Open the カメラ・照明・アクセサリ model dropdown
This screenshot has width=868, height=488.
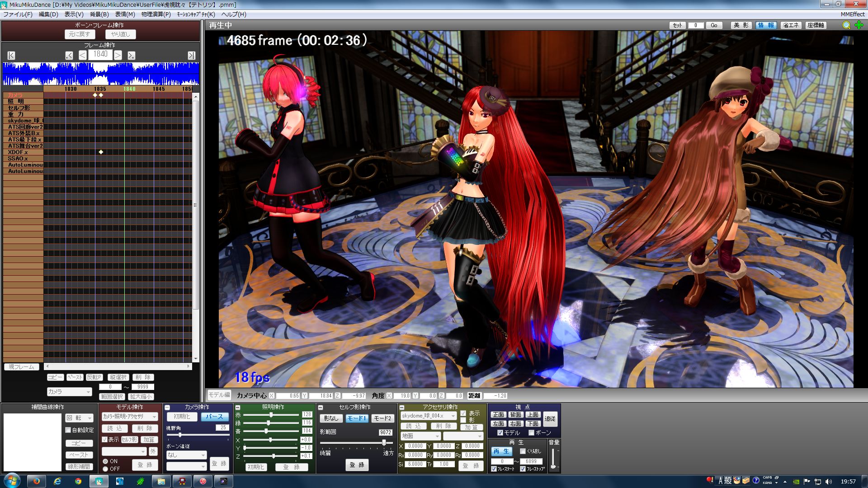130,417
